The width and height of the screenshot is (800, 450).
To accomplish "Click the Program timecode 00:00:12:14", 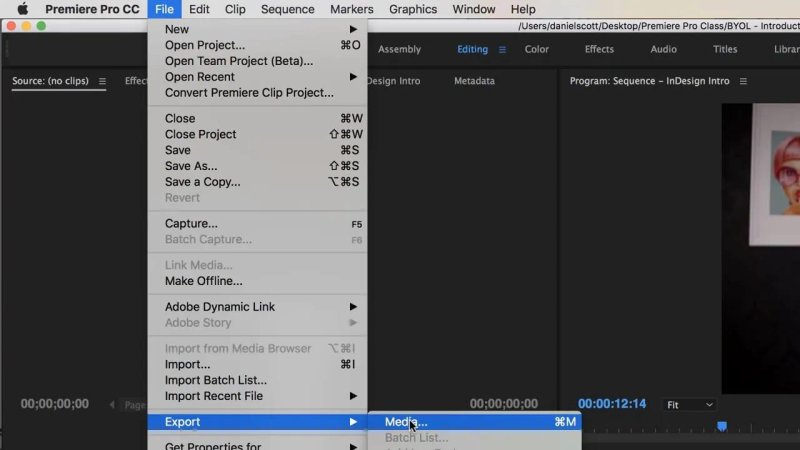I will pyautogui.click(x=612, y=404).
